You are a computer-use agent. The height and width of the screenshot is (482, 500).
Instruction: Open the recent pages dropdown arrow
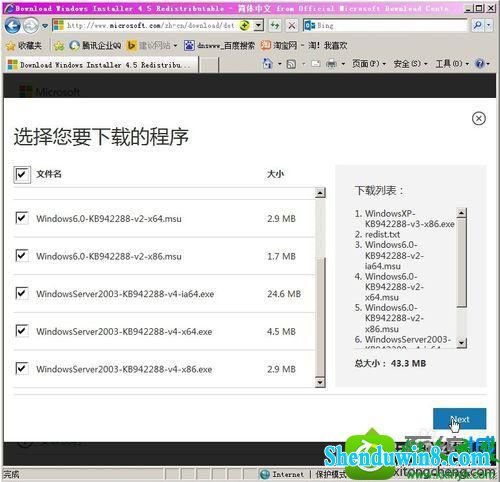coord(45,26)
